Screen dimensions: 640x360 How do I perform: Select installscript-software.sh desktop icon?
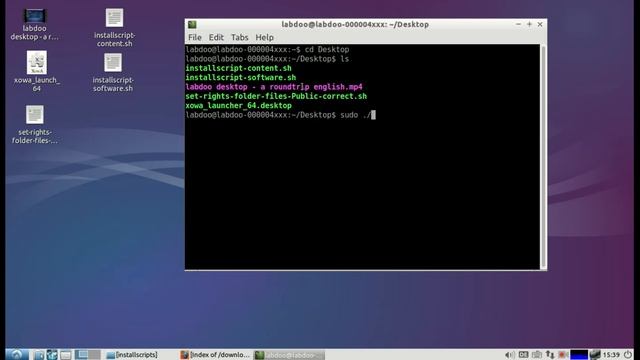pos(113,73)
